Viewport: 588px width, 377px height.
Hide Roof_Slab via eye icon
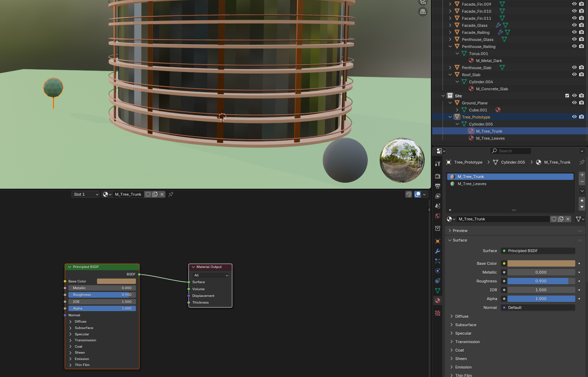[574, 74]
